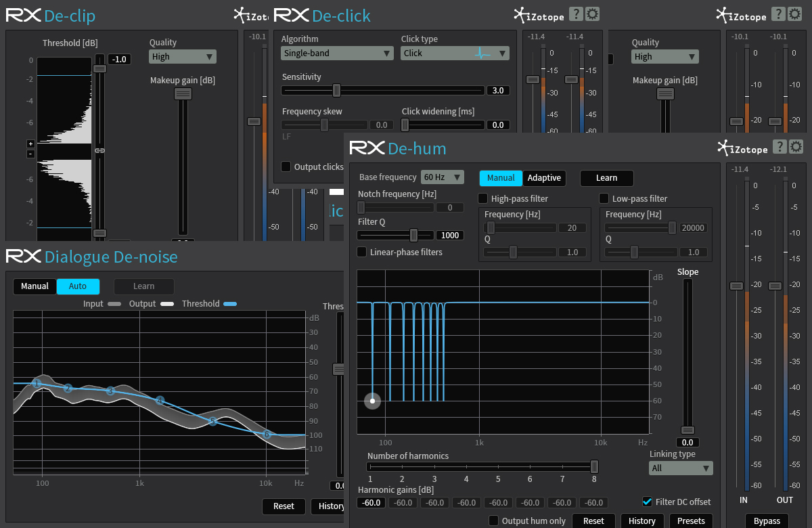Screen dimensions: 812x528
Task: Open De-hum settings via its gear icon
Action: coord(796,146)
